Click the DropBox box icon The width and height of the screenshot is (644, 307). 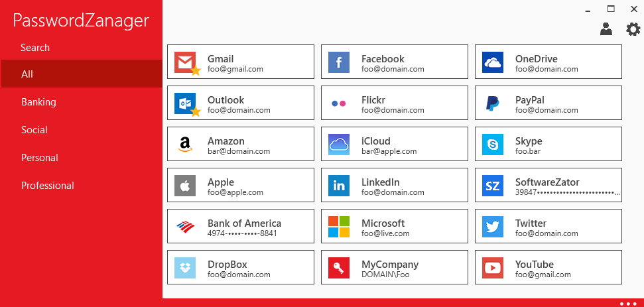(x=185, y=268)
